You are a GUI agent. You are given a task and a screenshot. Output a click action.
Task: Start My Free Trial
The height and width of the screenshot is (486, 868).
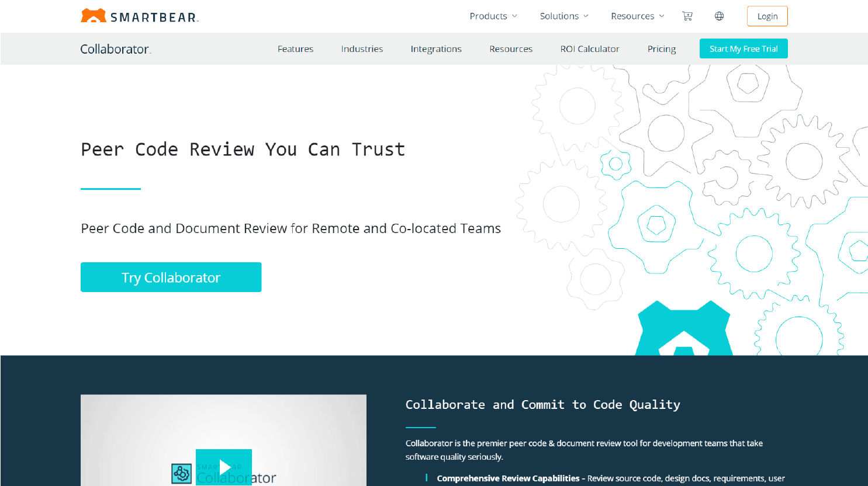coord(743,48)
